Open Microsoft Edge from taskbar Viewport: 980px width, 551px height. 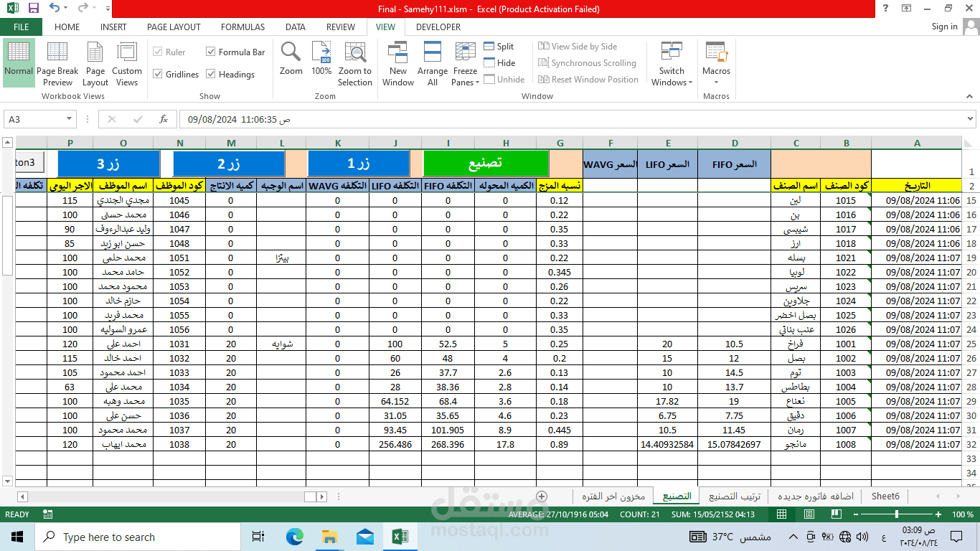(x=294, y=537)
